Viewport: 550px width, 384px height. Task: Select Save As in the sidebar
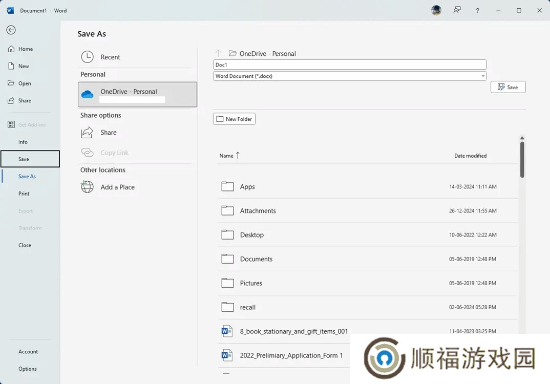(x=27, y=176)
